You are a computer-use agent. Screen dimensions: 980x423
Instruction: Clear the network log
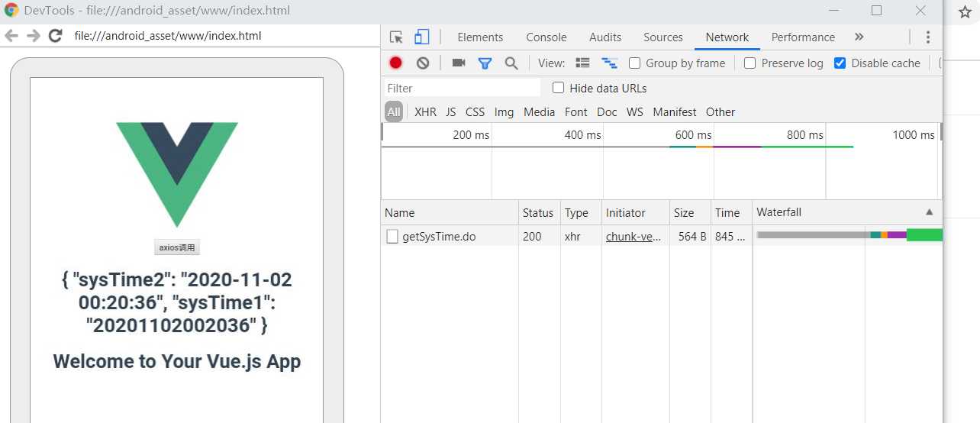click(x=423, y=63)
